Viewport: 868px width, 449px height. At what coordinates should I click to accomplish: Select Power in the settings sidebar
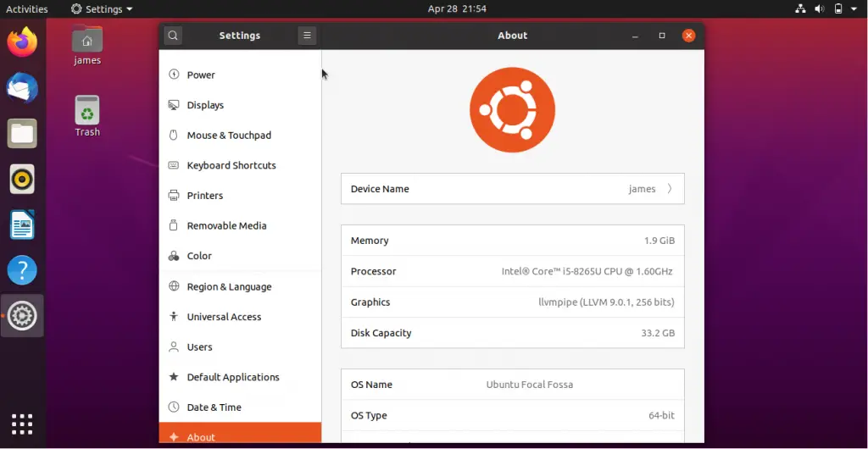(240, 75)
